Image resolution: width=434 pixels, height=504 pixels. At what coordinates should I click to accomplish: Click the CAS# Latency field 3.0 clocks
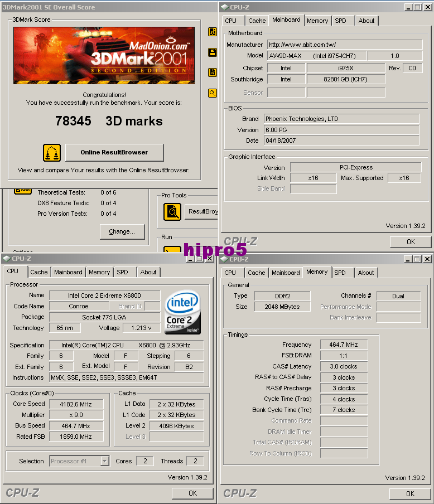(344, 366)
